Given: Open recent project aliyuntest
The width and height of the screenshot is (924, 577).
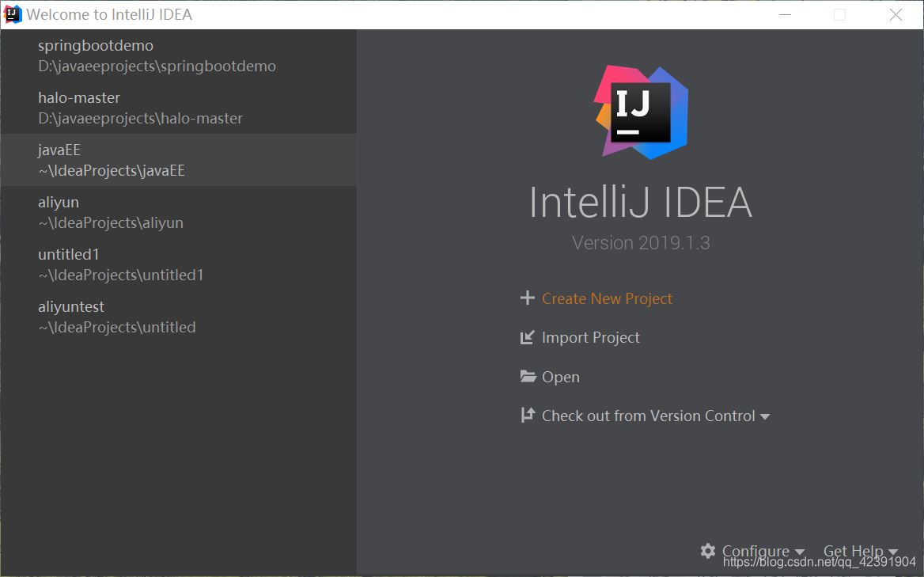Looking at the screenshot, I should coord(179,317).
